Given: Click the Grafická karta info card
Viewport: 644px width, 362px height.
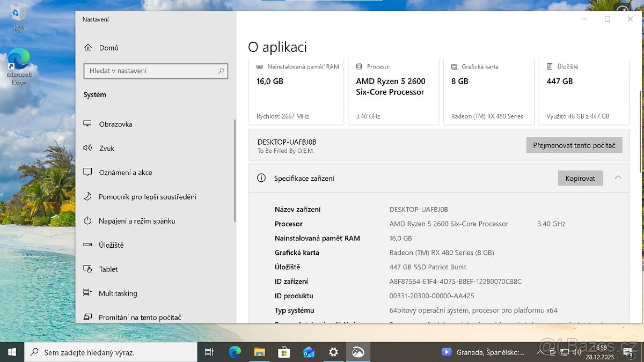Looking at the screenshot, I should click(488, 92).
